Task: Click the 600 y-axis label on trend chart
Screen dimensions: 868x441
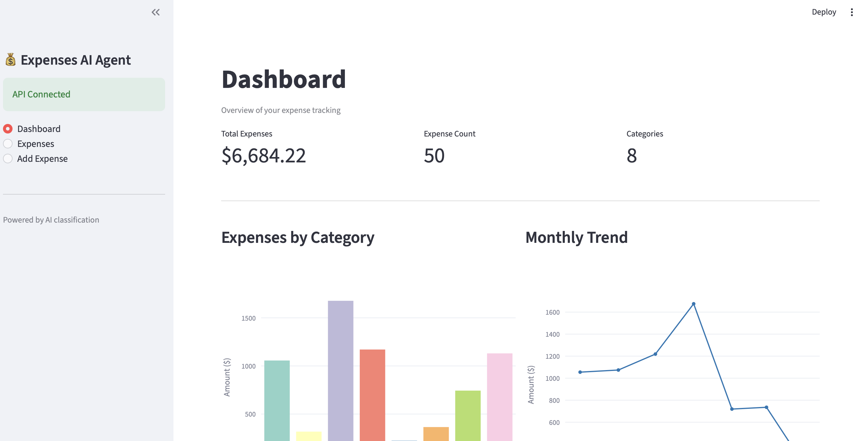Action: click(554, 423)
